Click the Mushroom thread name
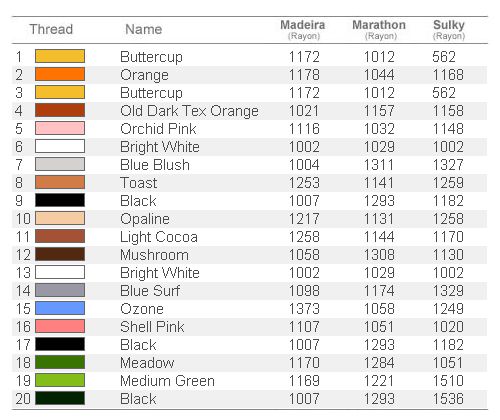Image resolution: width=500 pixels, height=420 pixels. [154, 255]
